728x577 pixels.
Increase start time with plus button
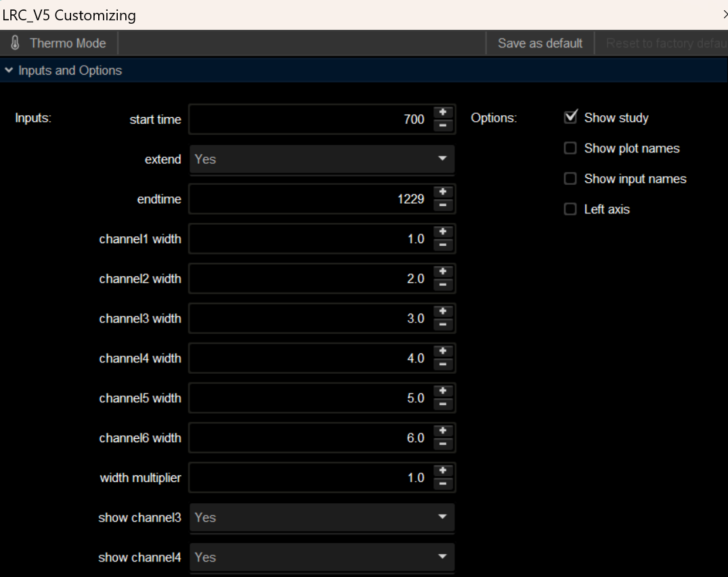point(443,112)
